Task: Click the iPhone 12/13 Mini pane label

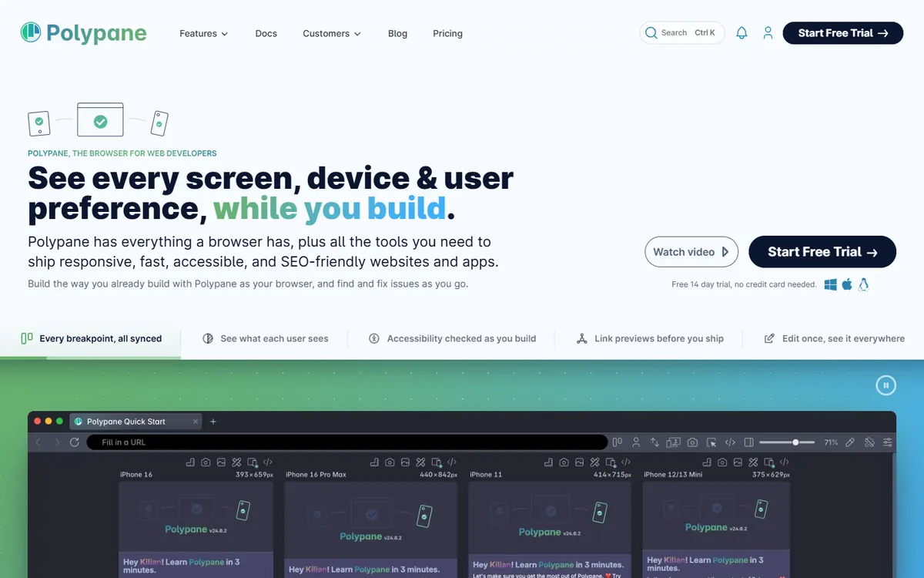Action: (x=673, y=475)
